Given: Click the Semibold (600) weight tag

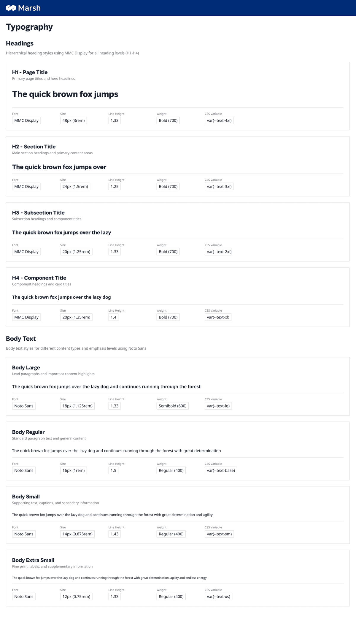Looking at the screenshot, I should coord(173,406).
